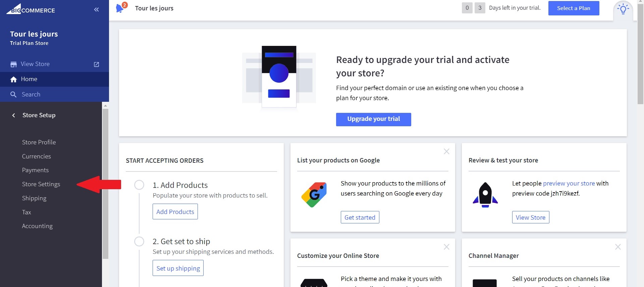Click the Search magnifier icon
Image resolution: width=644 pixels, height=287 pixels.
(x=13, y=94)
